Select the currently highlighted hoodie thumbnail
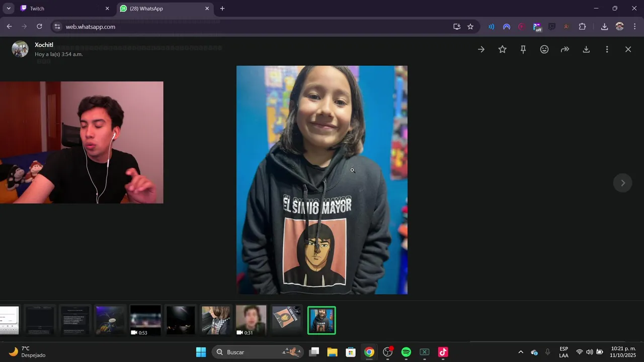The height and width of the screenshot is (362, 644). (x=321, y=320)
